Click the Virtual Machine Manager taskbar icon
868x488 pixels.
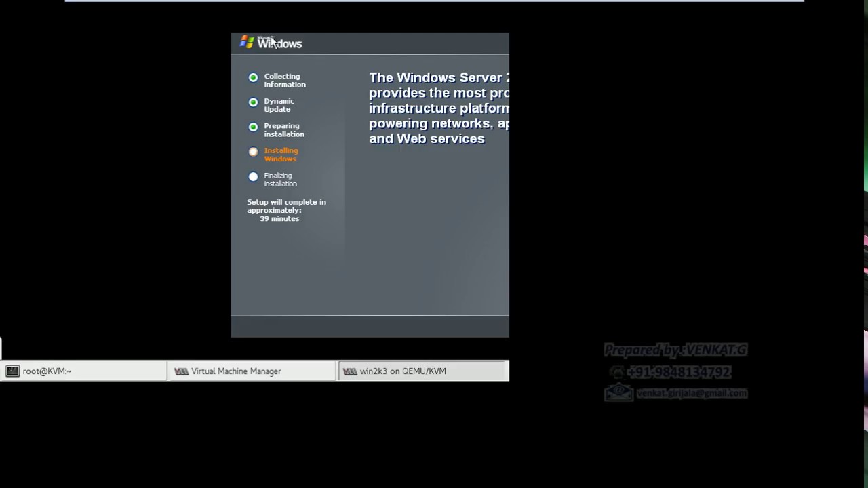pos(181,371)
